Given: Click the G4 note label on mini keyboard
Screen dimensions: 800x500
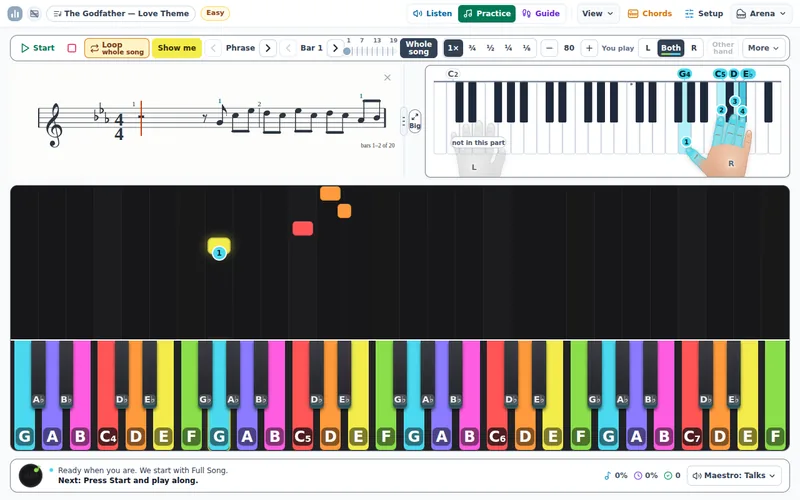Looking at the screenshot, I should [684, 74].
